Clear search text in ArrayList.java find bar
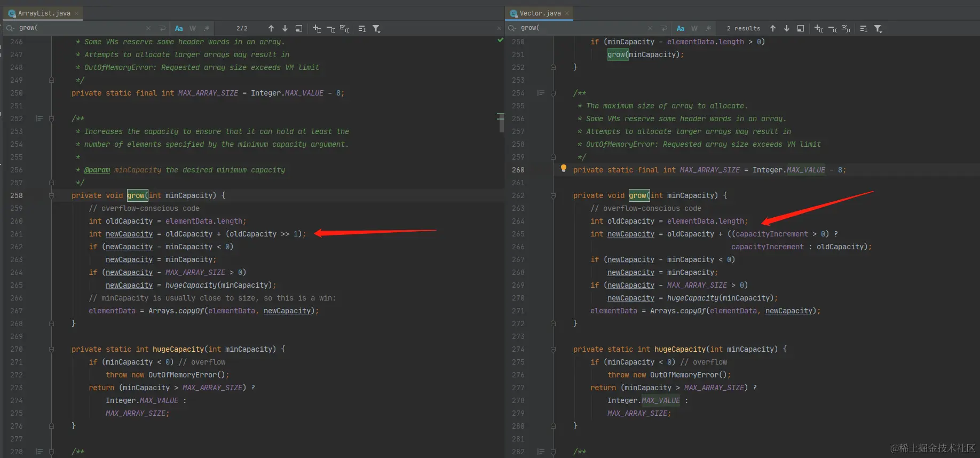The image size is (980, 458). point(148,28)
